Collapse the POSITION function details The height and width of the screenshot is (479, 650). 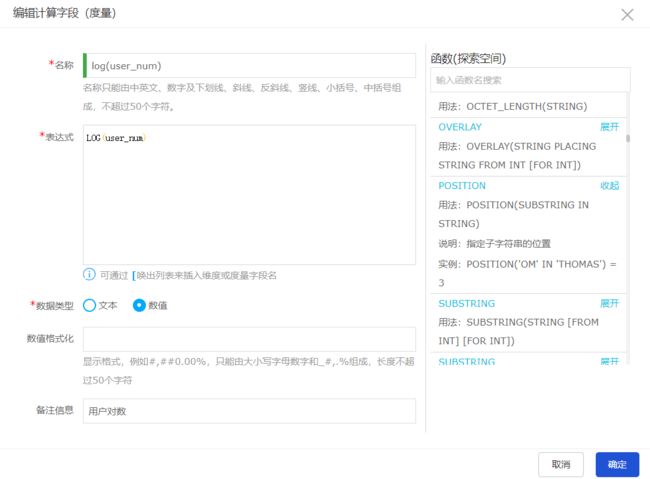pyautogui.click(x=609, y=186)
